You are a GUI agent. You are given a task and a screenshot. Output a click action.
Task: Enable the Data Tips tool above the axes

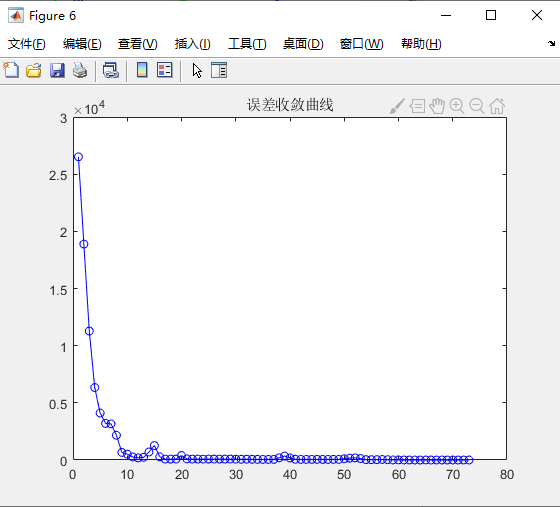pos(417,106)
